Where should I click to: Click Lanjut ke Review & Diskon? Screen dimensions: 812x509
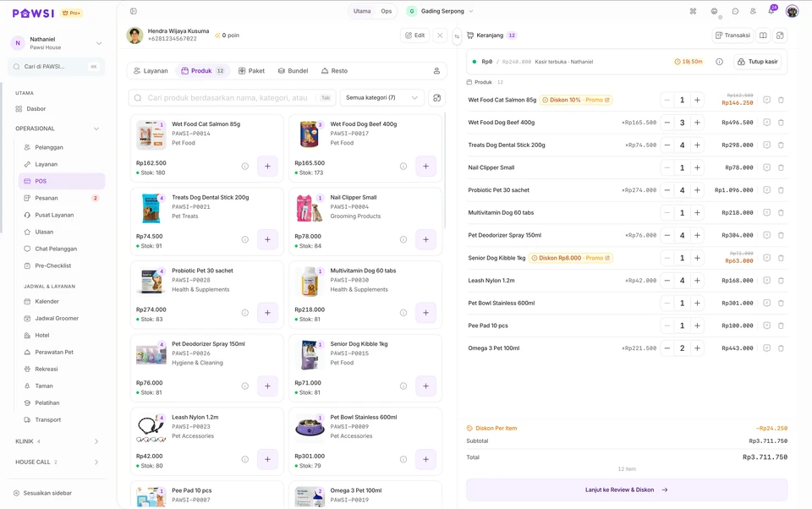tap(627, 490)
